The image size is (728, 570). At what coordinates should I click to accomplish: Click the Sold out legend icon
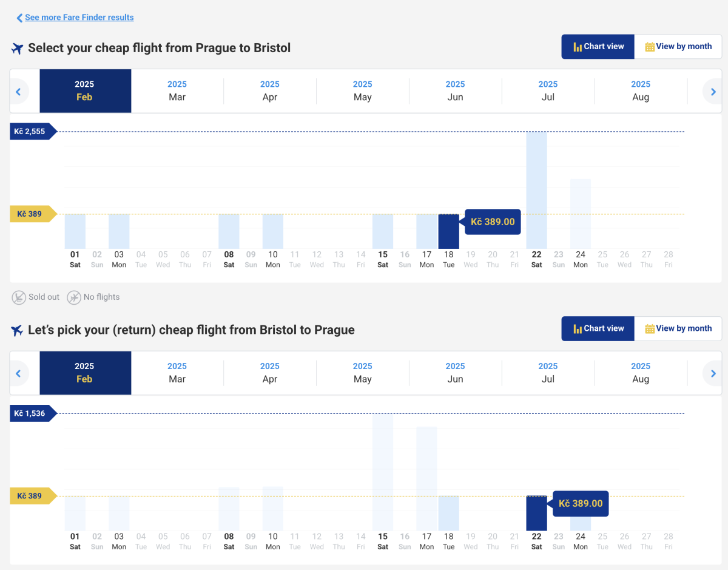pos(19,297)
